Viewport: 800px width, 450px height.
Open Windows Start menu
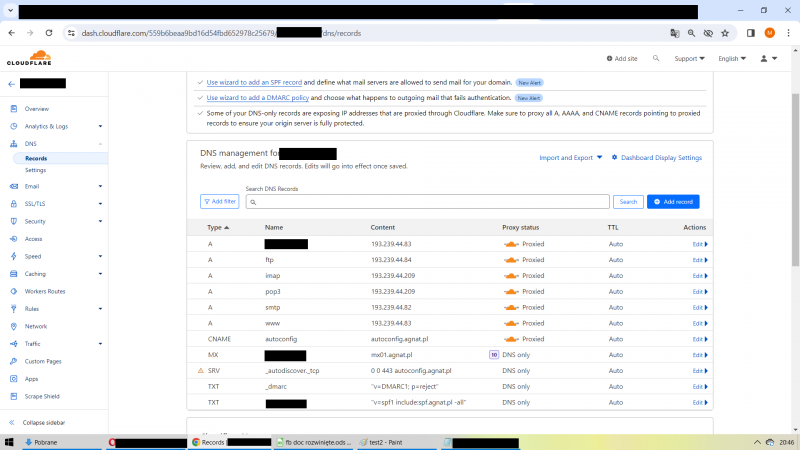coord(10,442)
